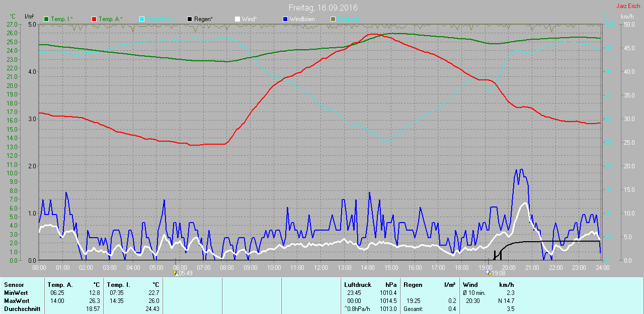Click Luftdruck minimum value '1010.4'

click(388, 293)
